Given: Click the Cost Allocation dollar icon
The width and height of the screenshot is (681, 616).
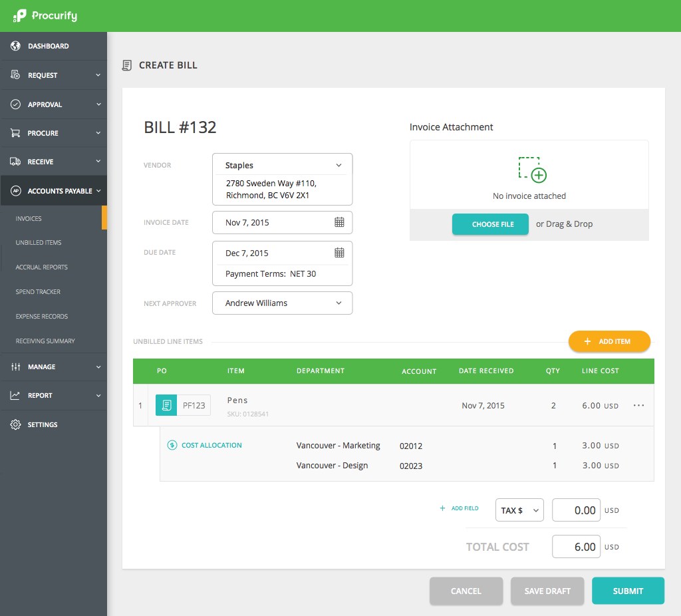Looking at the screenshot, I should pyautogui.click(x=172, y=445).
